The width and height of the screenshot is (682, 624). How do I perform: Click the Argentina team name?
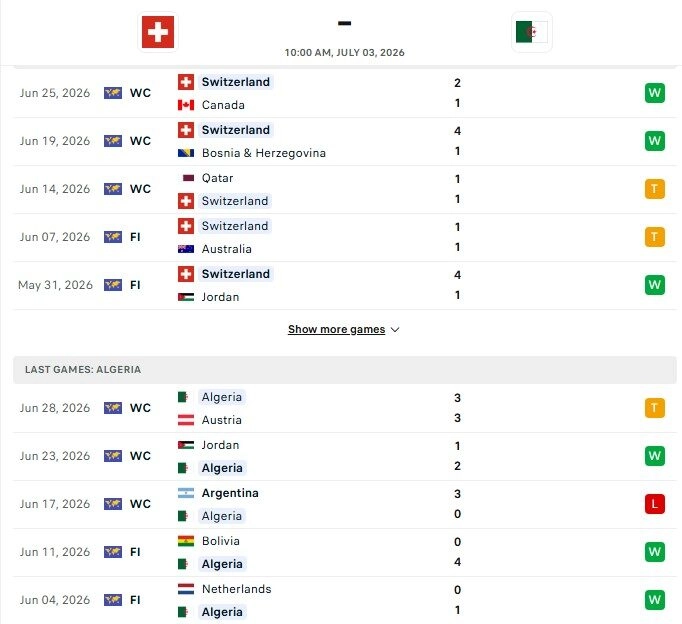pyautogui.click(x=230, y=493)
